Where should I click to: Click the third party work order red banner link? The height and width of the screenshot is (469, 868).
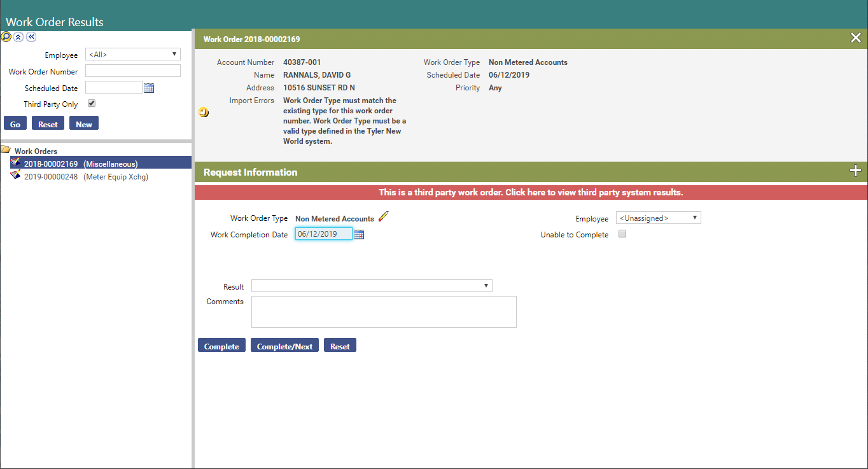pos(531,192)
